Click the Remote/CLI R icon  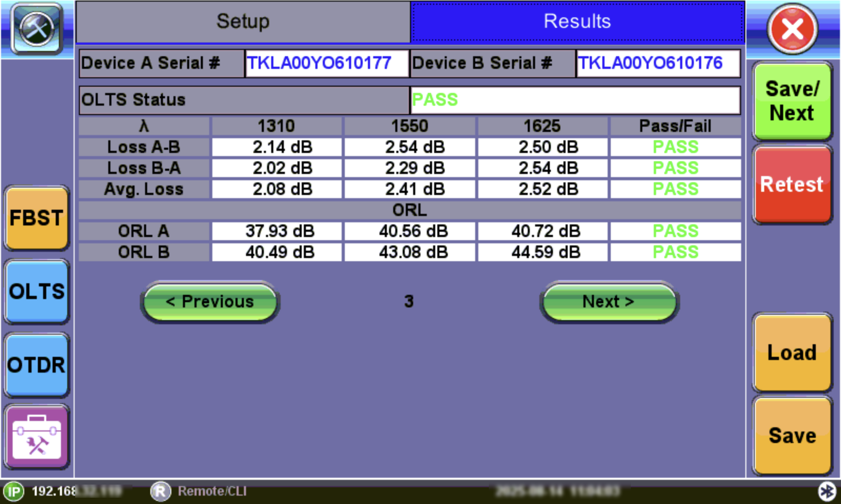(160, 491)
